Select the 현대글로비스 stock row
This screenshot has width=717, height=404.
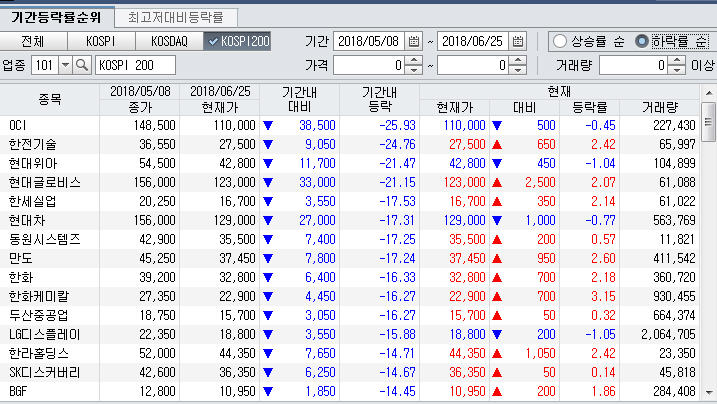point(350,182)
